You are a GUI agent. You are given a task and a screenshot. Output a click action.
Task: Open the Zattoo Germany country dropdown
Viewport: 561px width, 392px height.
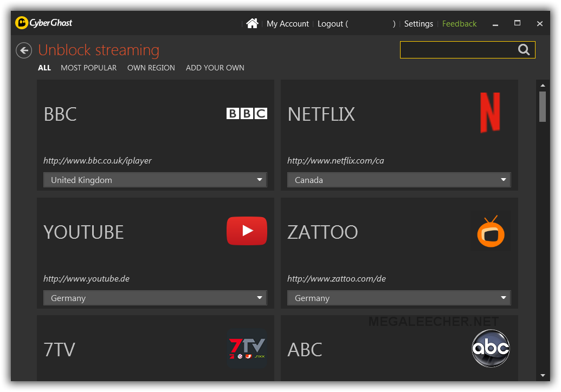point(399,298)
